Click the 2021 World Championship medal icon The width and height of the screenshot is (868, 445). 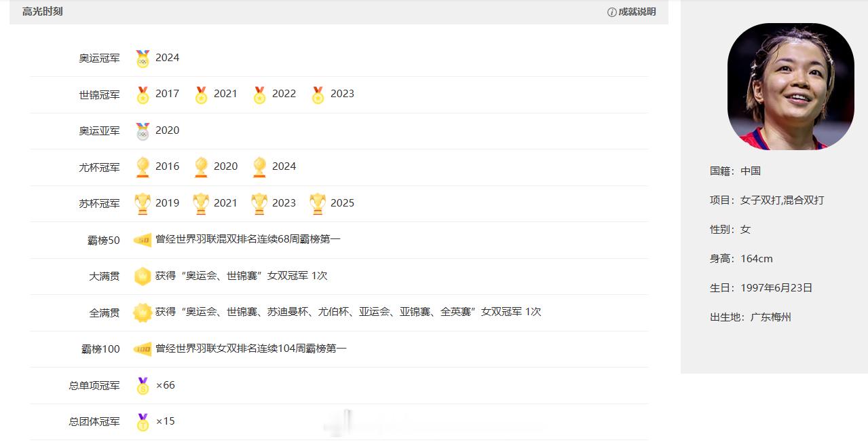[x=201, y=94]
